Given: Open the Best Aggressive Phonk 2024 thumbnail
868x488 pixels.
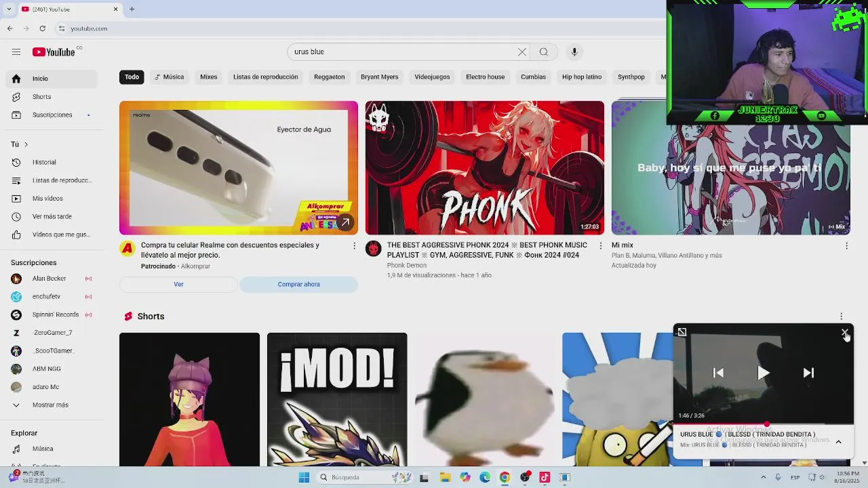Looking at the screenshot, I should tap(485, 168).
